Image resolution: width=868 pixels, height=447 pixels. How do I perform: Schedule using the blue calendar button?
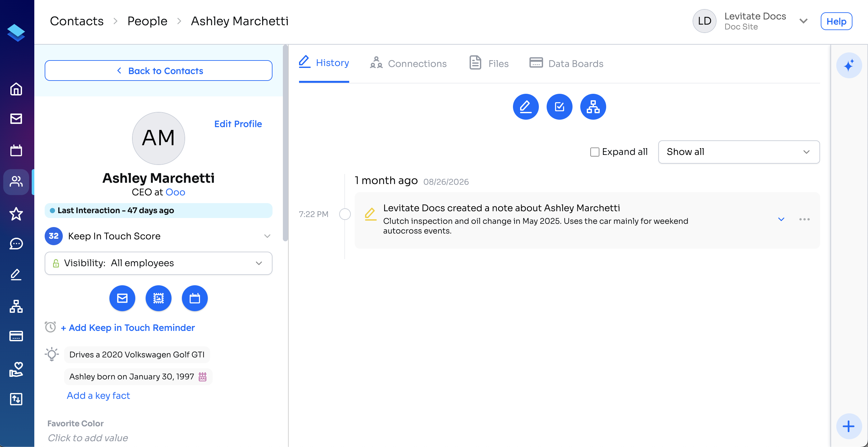[x=195, y=298]
